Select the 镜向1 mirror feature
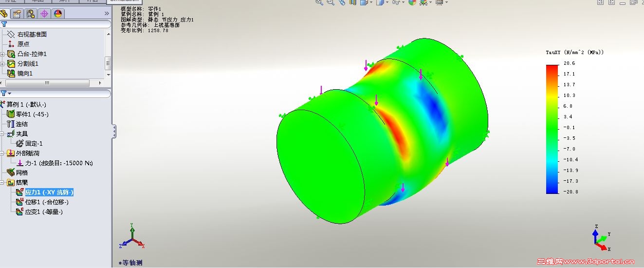Image resolution: width=644 pixels, height=268 pixels. (25, 73)
